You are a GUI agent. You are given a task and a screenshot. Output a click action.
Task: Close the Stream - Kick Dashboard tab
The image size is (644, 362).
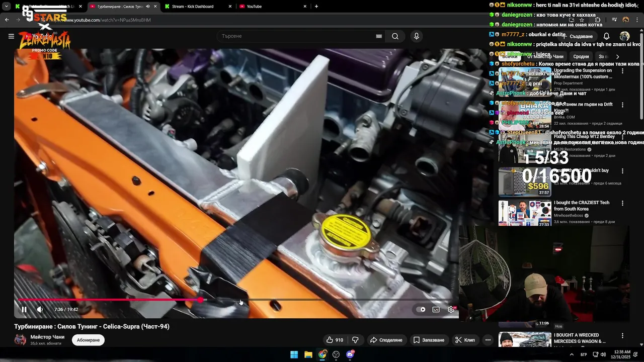230,7
